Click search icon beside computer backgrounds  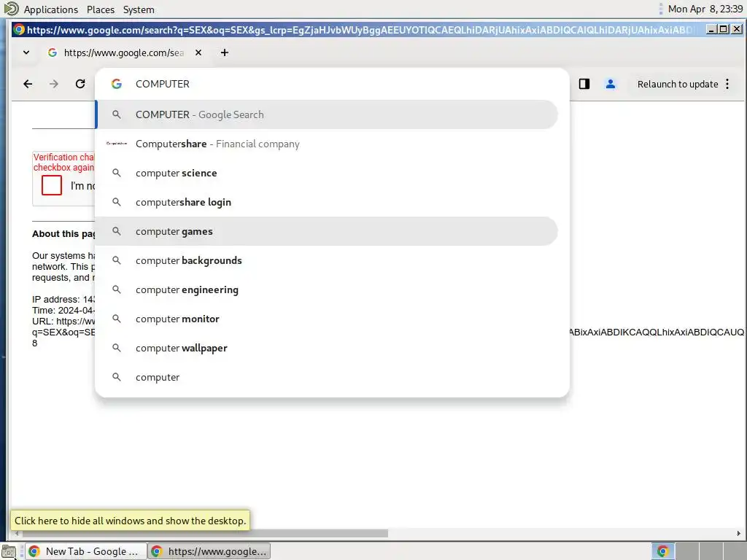[x=116, y=260]
